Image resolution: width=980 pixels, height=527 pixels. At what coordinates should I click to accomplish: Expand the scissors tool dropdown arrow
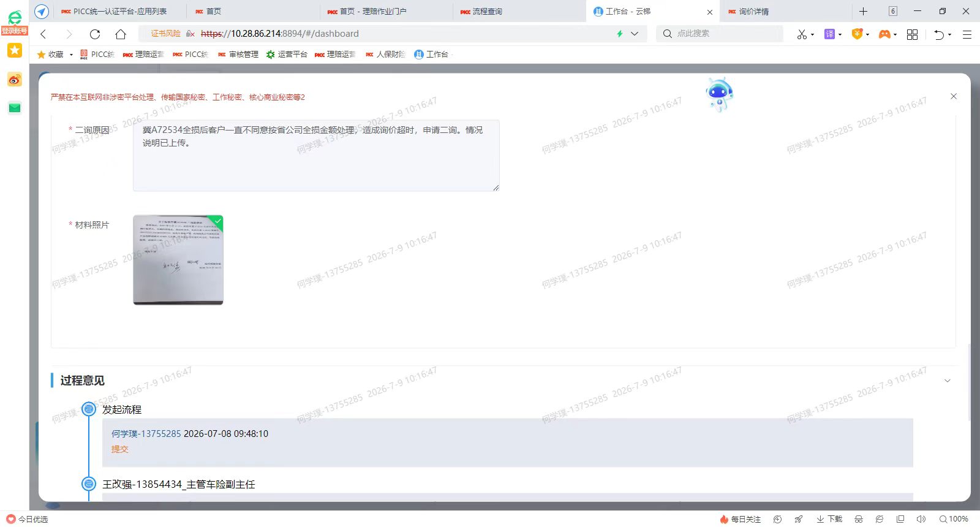click(x=812, y=34)
